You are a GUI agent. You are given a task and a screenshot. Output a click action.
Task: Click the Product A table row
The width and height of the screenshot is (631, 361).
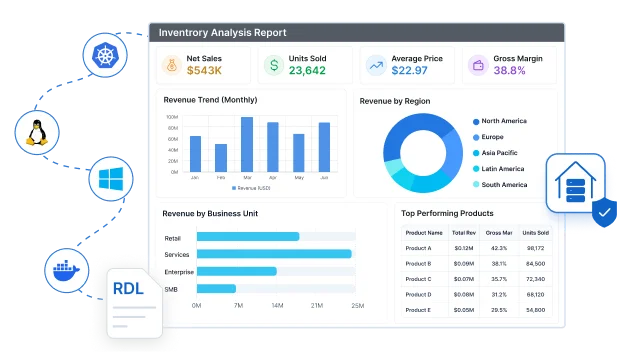(476, 248)
